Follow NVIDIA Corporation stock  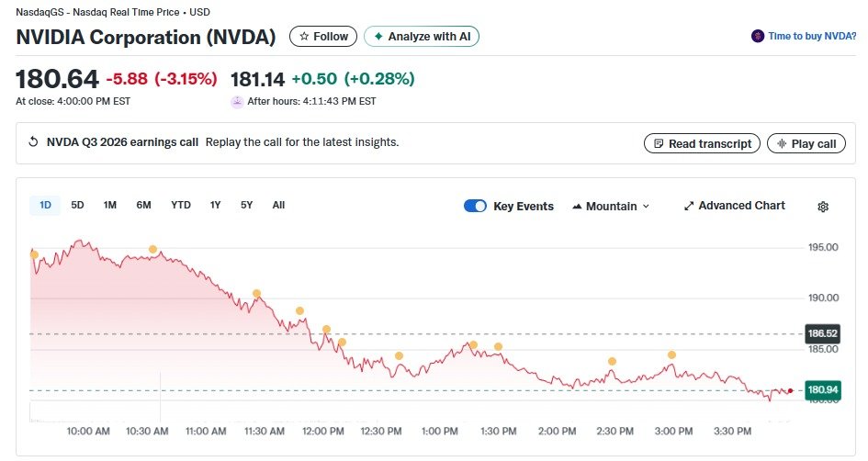(x=323, y=37)
